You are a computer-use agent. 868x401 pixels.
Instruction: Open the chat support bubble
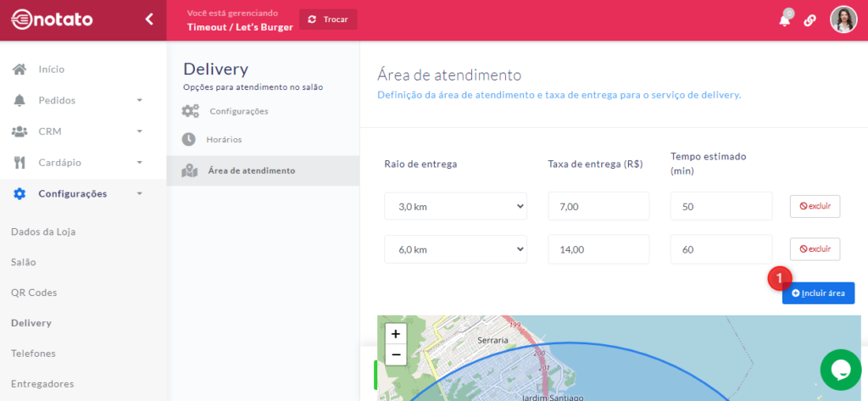tap(840, 370)
